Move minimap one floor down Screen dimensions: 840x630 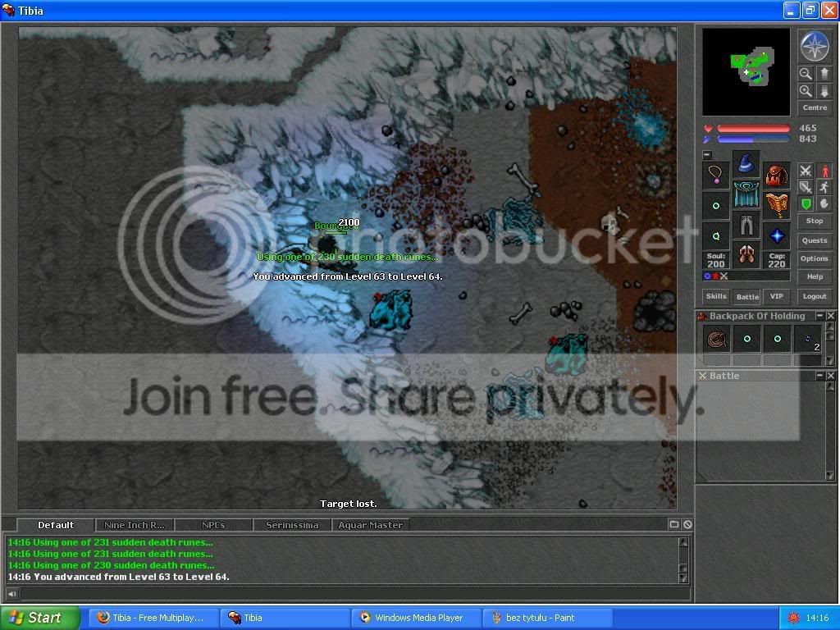pos(824,91)
